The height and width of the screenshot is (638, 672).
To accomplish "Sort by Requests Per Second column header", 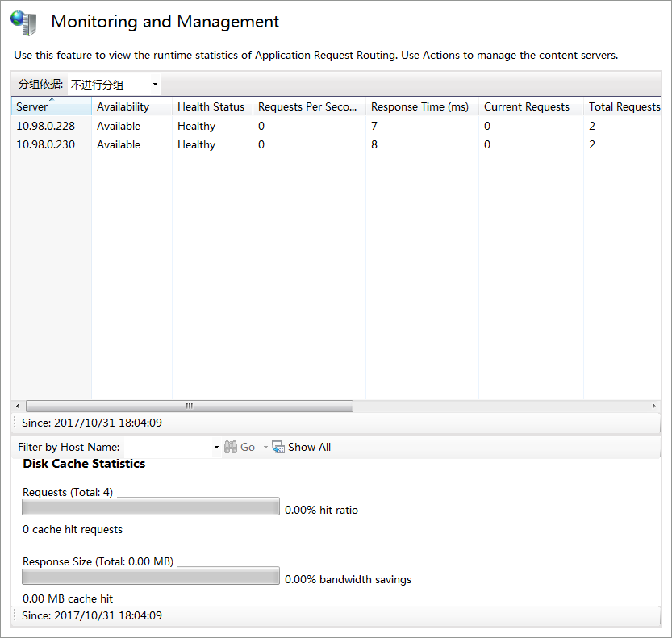I will point(310,106).
